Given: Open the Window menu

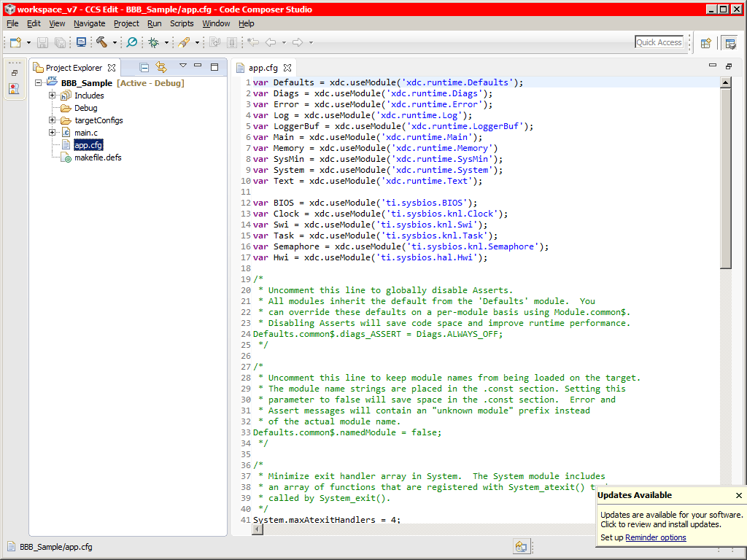Looking at the screenshot, I should (x=216, y=23).
